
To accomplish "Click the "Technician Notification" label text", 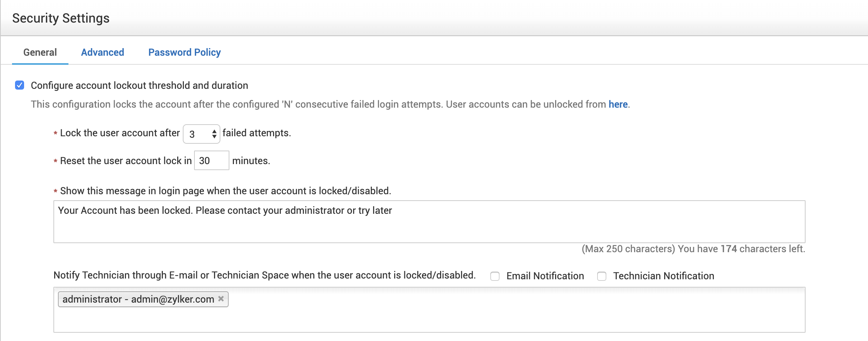I will tap(663, 276).
